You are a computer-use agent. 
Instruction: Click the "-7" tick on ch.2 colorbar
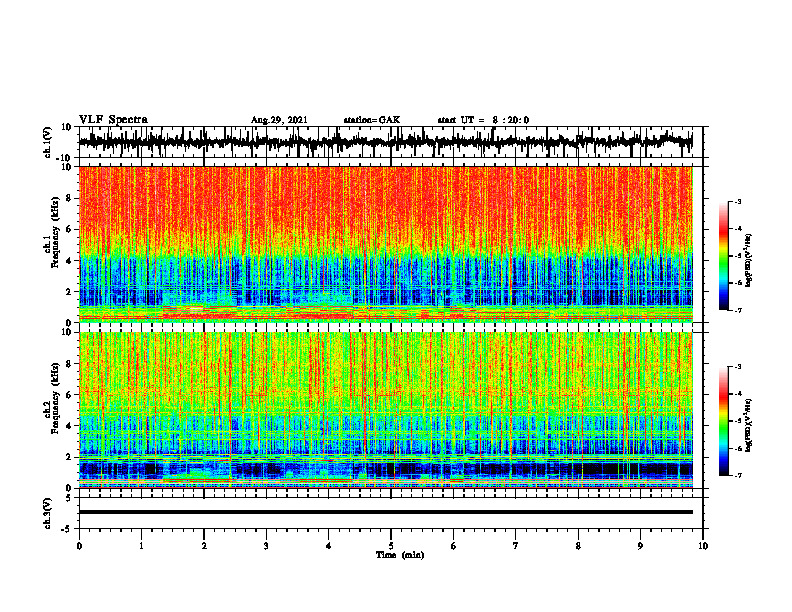[x=737, y=475]
